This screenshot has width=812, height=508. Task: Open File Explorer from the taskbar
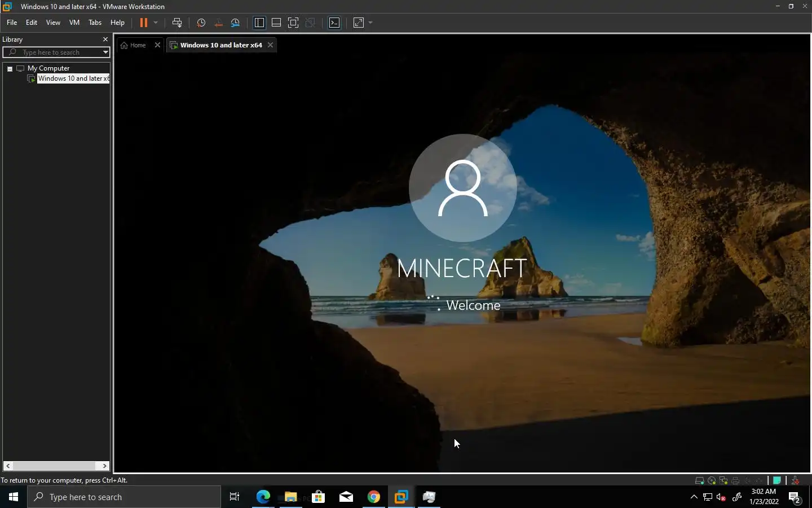[291, 497]
